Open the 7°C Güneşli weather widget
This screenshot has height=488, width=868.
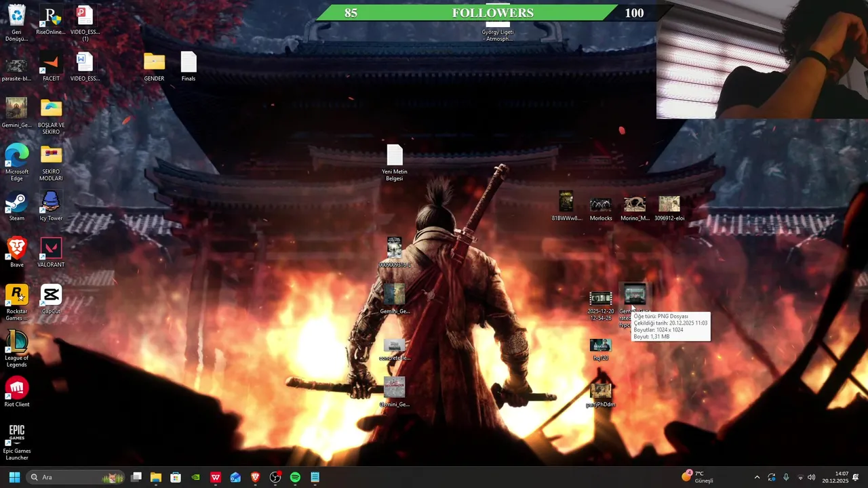[698, 477]
